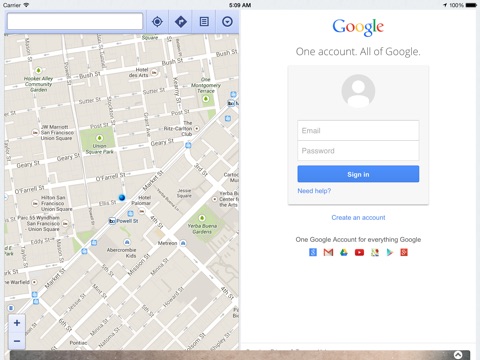Open directions with the diamond arrow icon

pyautogui.click(x=181, y=22)
